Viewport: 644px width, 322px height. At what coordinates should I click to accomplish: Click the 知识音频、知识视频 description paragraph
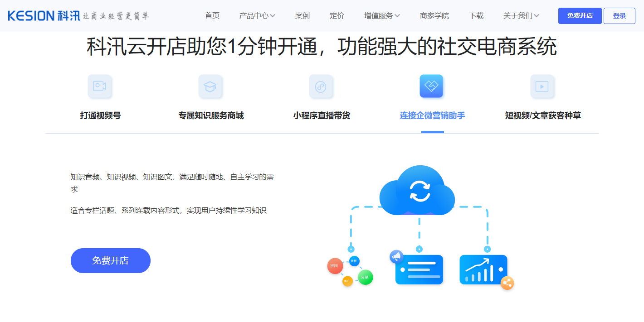pyautogui.click(x=172, y=183)
